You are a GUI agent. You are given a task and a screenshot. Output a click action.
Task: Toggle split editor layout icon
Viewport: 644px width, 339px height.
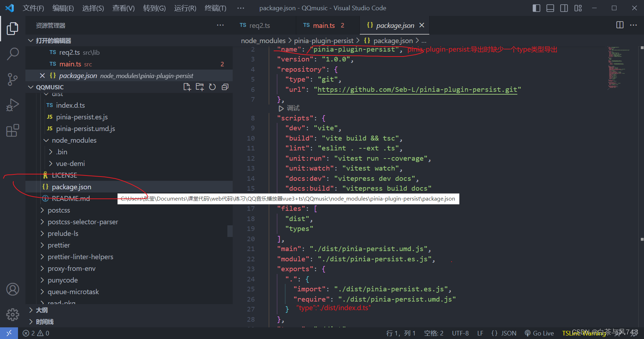pos(620,25)
